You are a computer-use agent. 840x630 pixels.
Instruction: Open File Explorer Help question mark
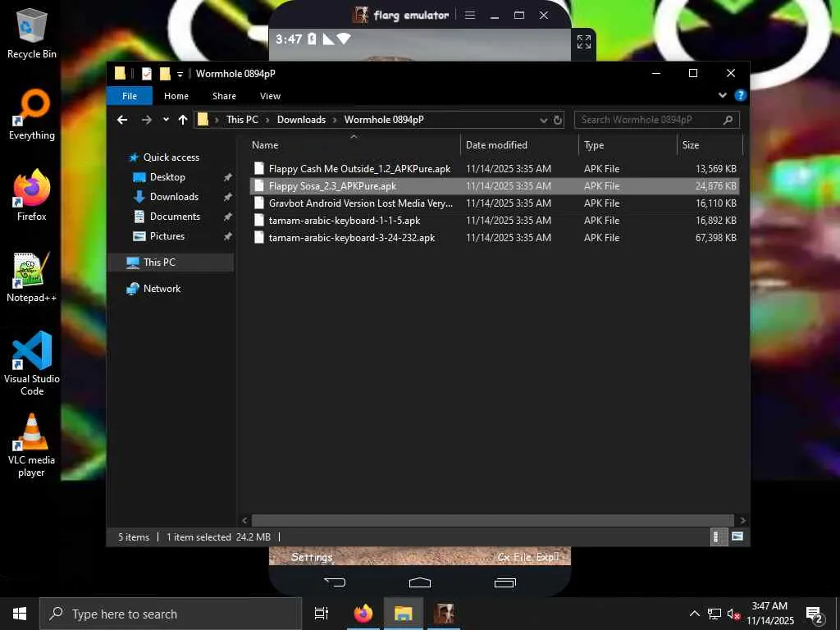(741, 95)
